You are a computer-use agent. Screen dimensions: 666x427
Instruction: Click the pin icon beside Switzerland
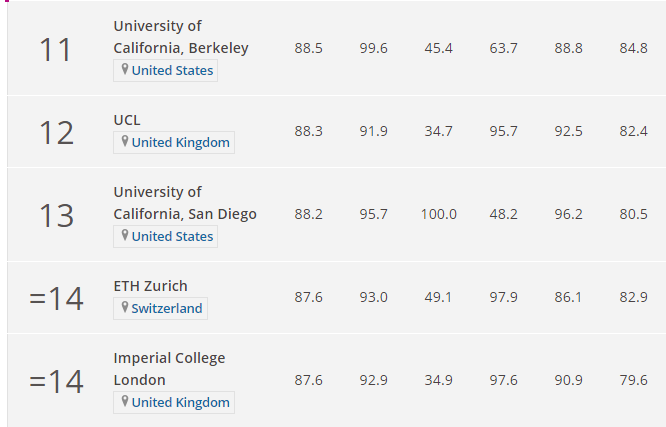pos(125,308)
